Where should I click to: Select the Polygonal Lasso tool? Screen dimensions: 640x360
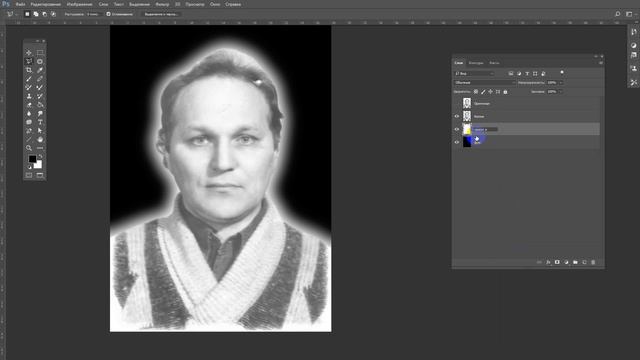tap(29, 61)
